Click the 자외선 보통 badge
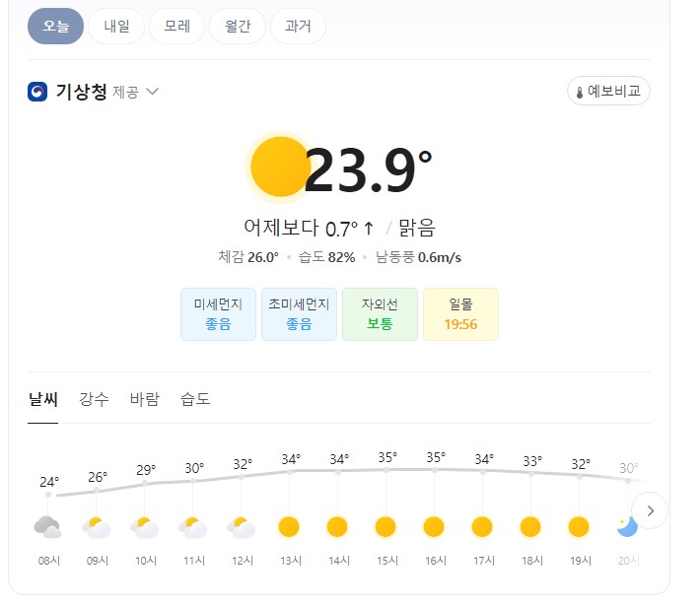 [x=380, y=314]
